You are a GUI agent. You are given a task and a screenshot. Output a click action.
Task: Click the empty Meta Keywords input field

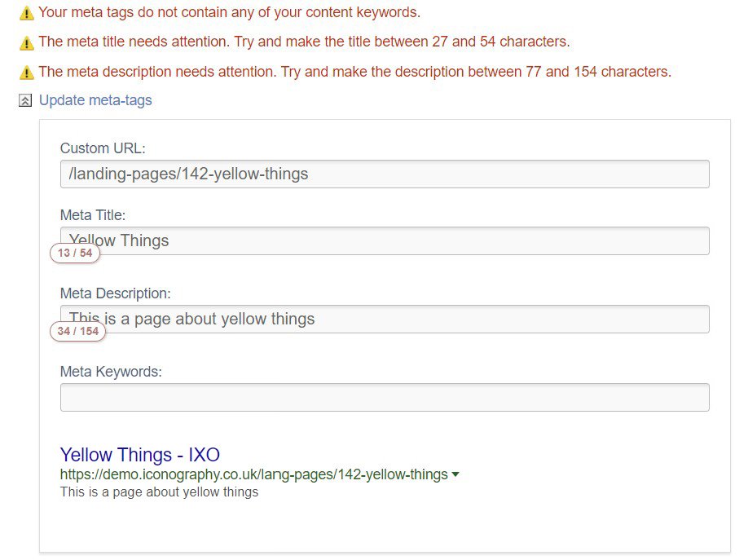click(383, 397)
